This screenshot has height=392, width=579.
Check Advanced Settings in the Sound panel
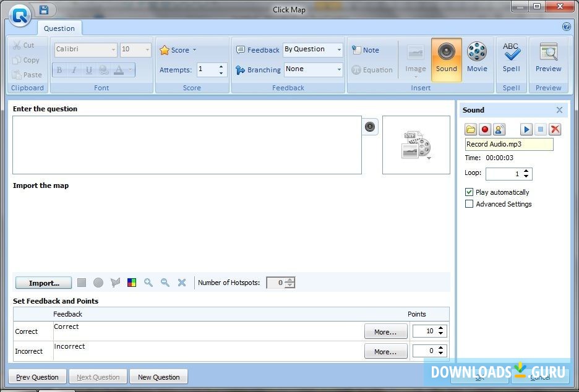tap(469, 204)
